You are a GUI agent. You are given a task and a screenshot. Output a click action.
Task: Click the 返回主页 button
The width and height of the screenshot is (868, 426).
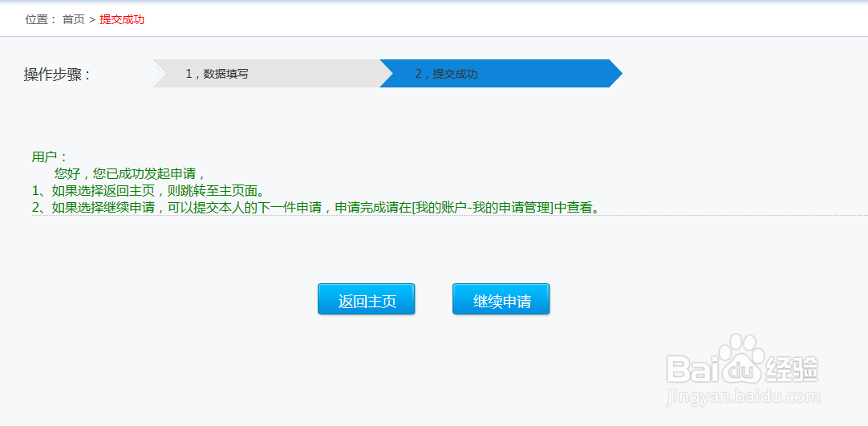[x=366, y=299]
